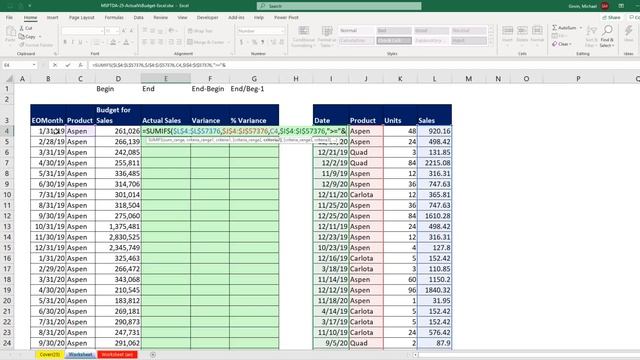The width and height of the screenshot is (640, 360).
Task: Open the font size dropdown
Action: [118, 31]
